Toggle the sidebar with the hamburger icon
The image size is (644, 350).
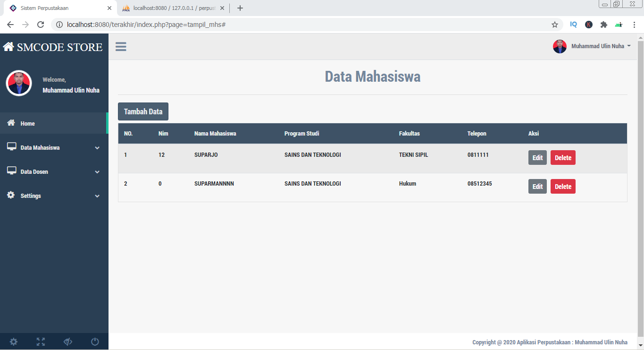121,46
